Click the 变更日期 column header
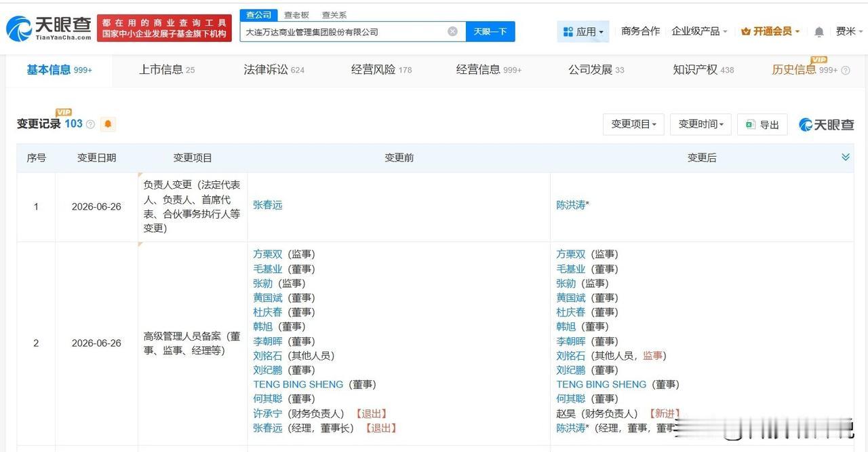The width and height of the screenshot is (868, 452). (x=96, y=157)
